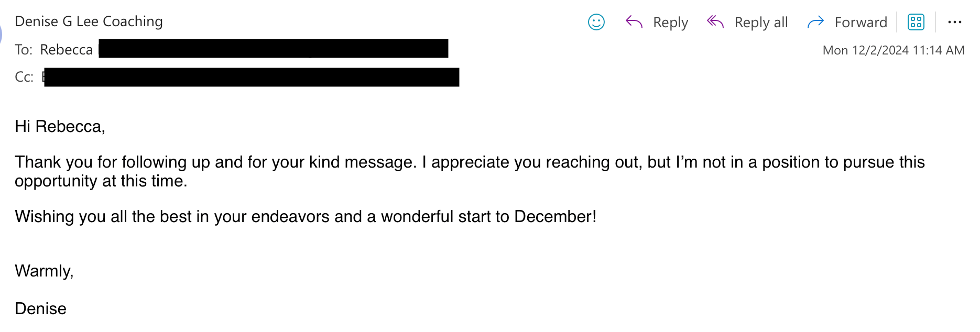980x332 pixels.
Task: Select sender name Denise G Lee Coaching
Action: (89, 21)
